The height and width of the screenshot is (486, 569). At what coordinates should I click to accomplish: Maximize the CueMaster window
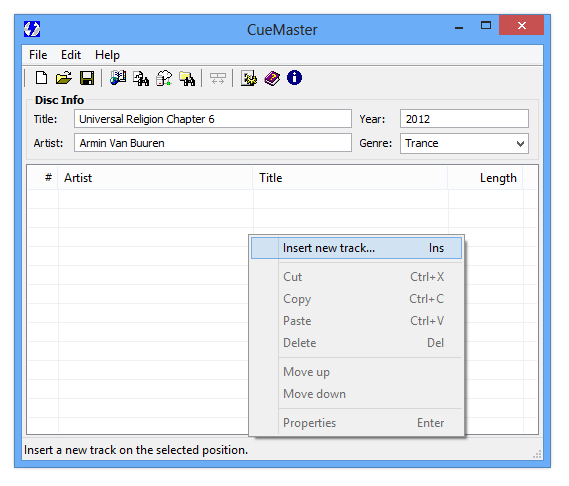486,25
